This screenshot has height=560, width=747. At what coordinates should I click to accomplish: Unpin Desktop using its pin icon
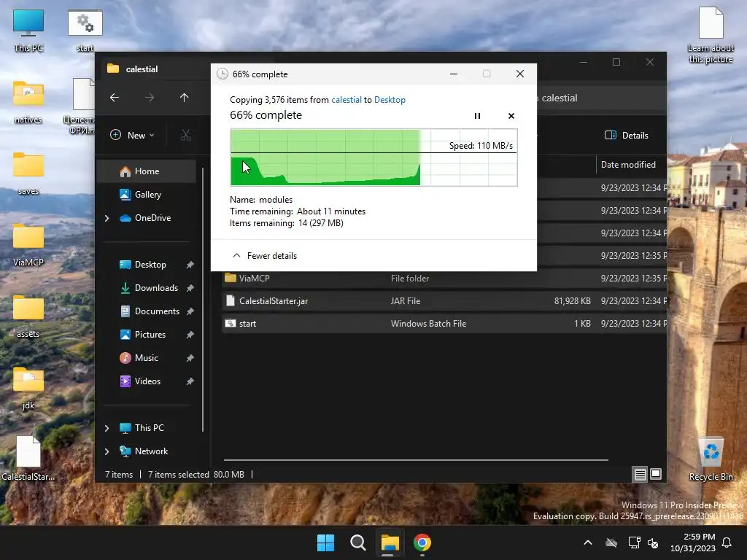pyautogui.click(x=190, y=265)
